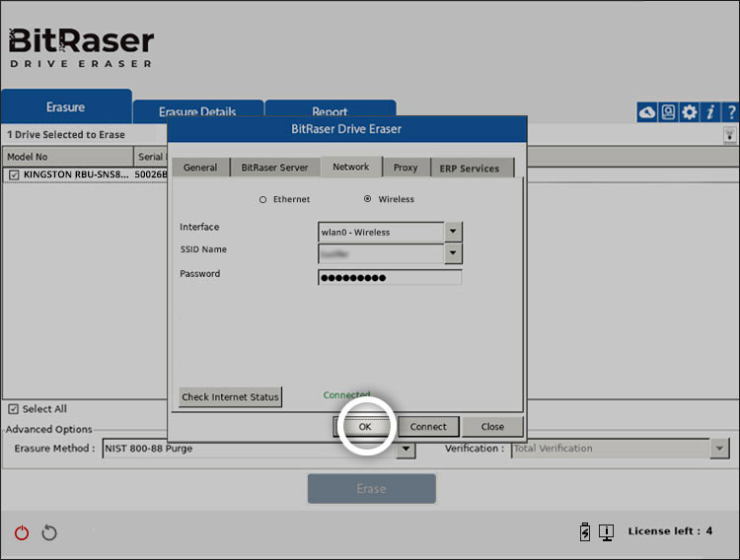Open the ERP Services tab
Viewport: 740px width, 560px height.
click(x=470, y=169)
